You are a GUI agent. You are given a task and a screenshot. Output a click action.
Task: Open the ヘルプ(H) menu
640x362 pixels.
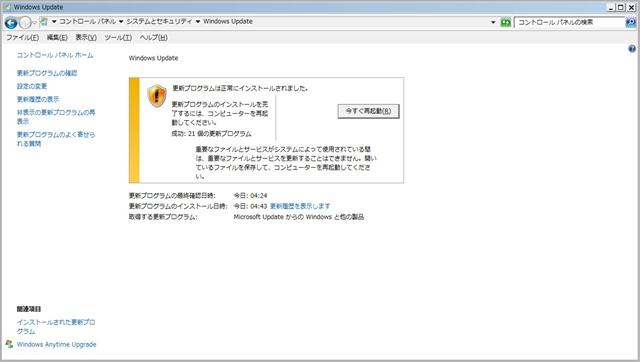point(153,38)
